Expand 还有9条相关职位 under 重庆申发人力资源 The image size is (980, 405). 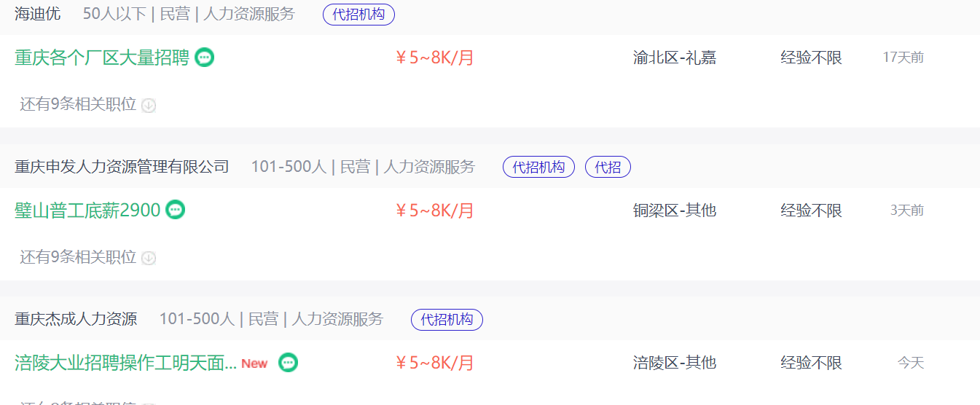pyautogui.click(x=78, y=257)
